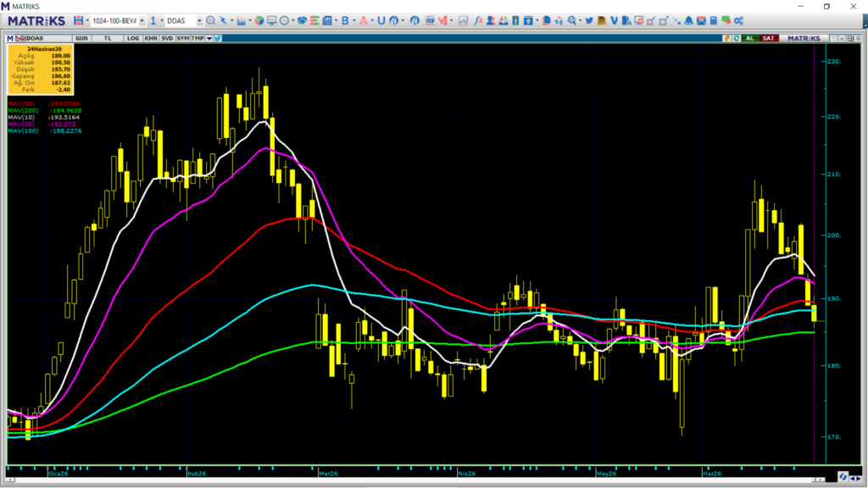868x488 pixels.
Task: Open the calculator icon
Action: [x=714, y=20]
